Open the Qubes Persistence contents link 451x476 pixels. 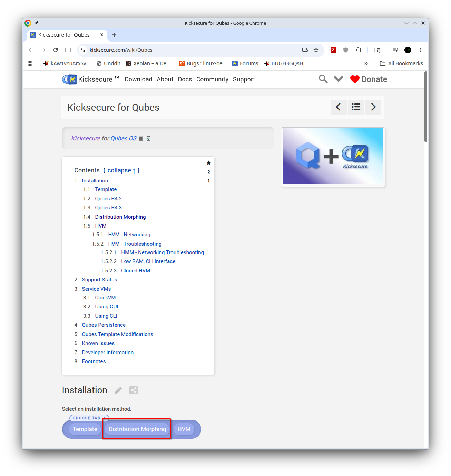104,325
